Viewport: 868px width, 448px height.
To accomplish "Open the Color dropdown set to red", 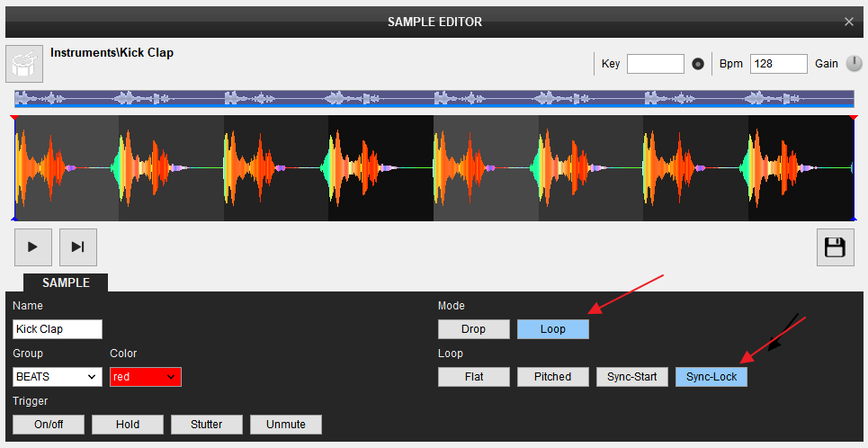I will (x=145, y=377).
